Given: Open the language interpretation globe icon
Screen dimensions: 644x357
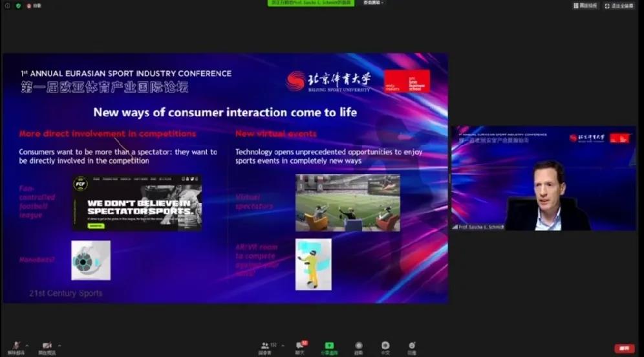Looking at the screenshot, I should [385, 347].
